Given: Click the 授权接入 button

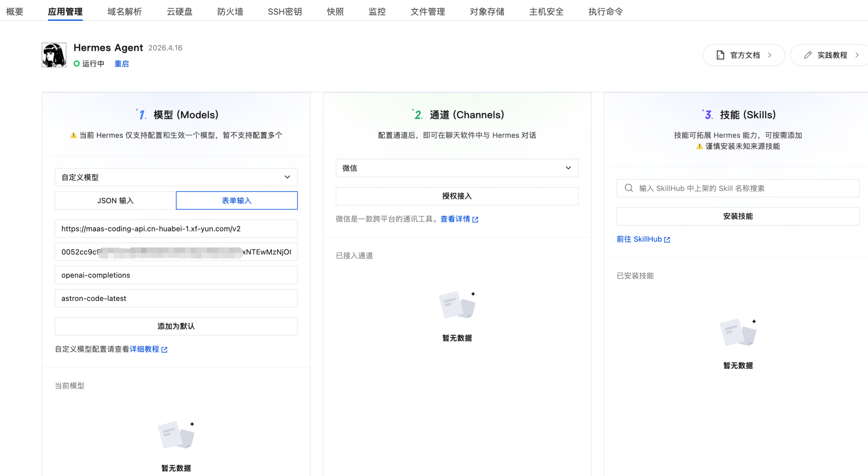Looking at the screenshot, I should coord(457,196).
